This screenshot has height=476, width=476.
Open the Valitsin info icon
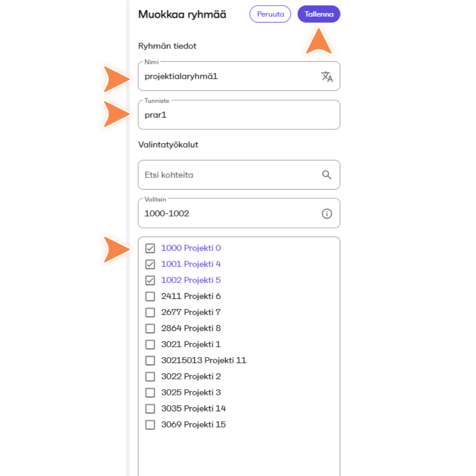tap(327, 214)
